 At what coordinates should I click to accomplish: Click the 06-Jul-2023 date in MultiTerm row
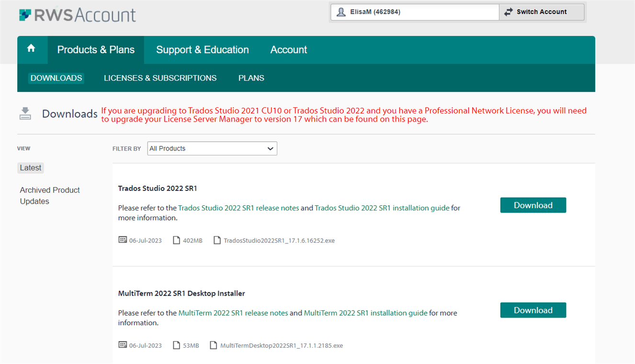[146, 345]
